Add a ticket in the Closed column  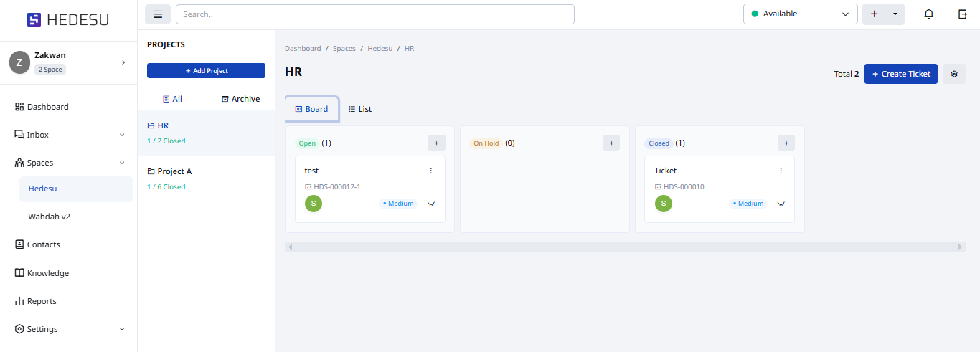click(786, 143)
